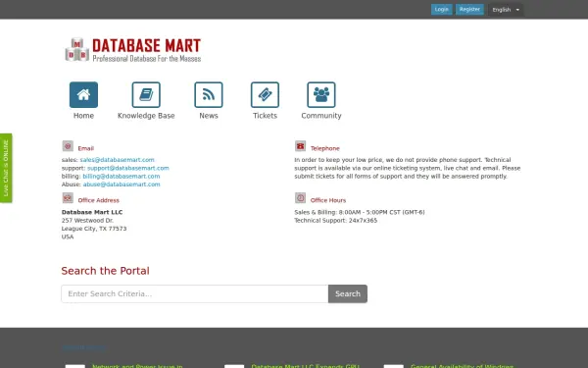Screen dimensions: 588x368
Task: Click the Office Address heading label
Action: pos(99,200)
